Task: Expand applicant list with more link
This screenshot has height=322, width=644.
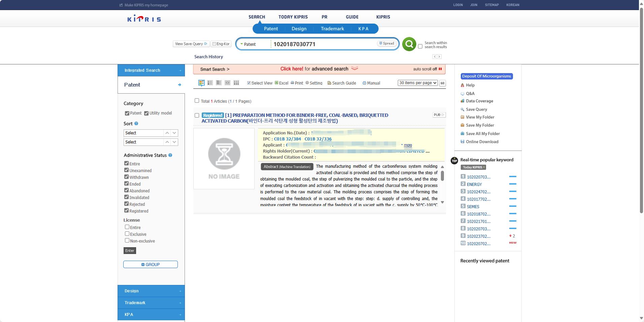Action: point(408,145)
